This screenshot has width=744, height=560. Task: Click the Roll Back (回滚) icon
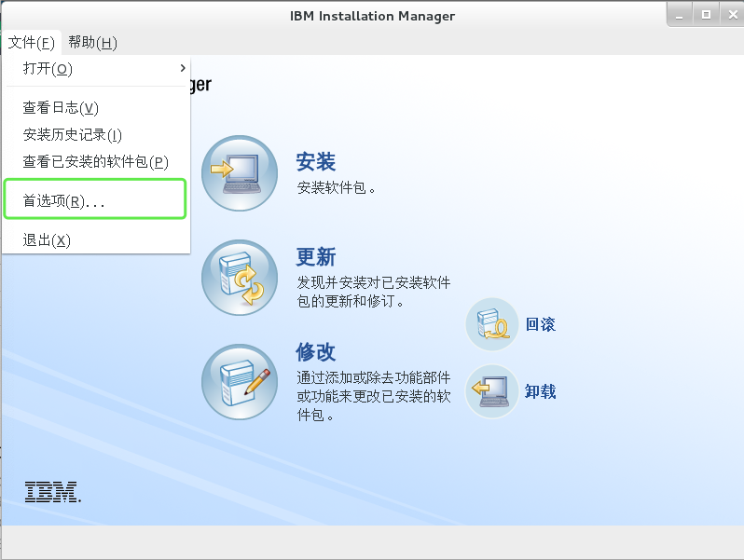point(492,324)
